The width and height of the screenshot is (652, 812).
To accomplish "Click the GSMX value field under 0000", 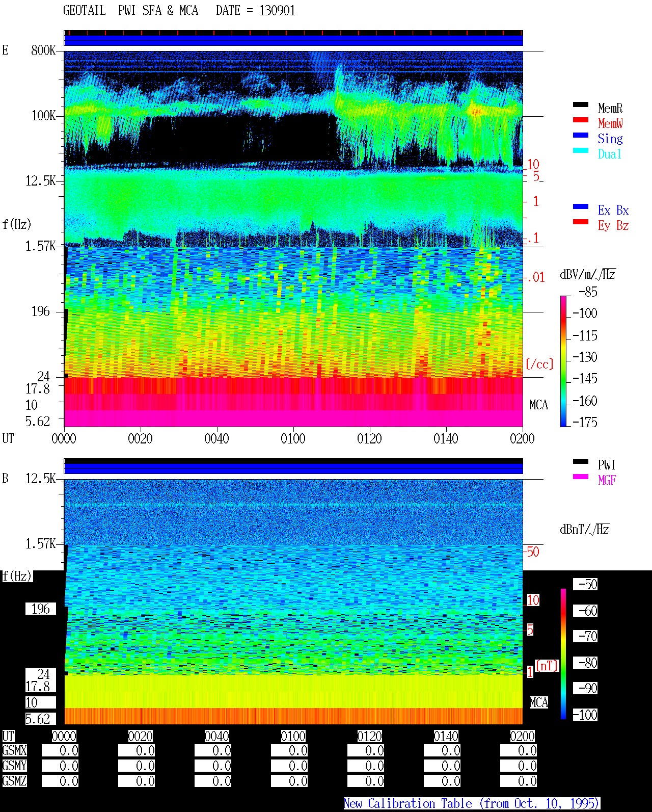I will 60,751.
